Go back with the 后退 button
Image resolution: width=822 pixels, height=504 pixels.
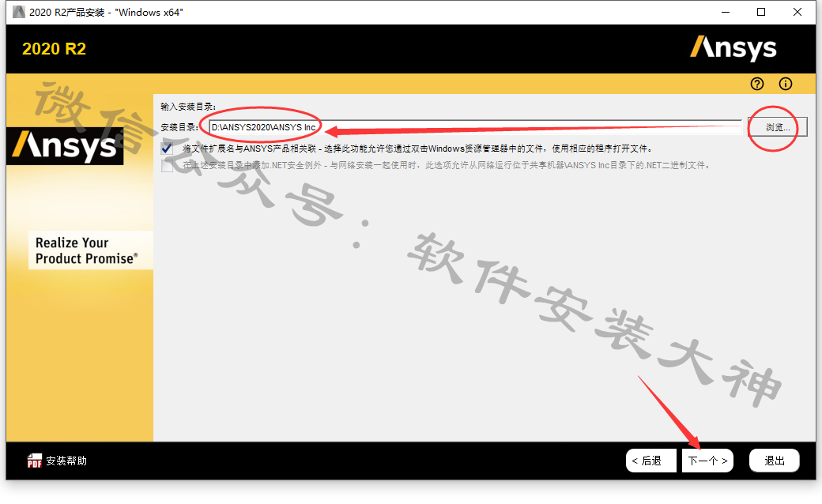650,461
